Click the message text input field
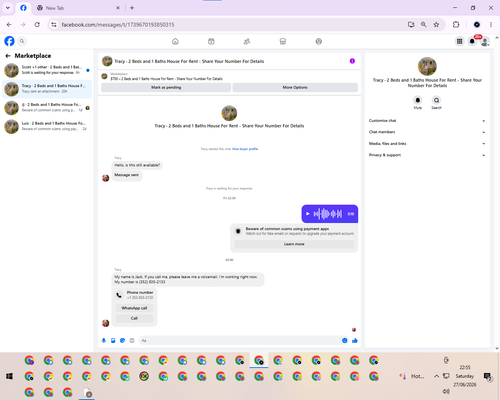500x400 pixels. coord(240,340)
